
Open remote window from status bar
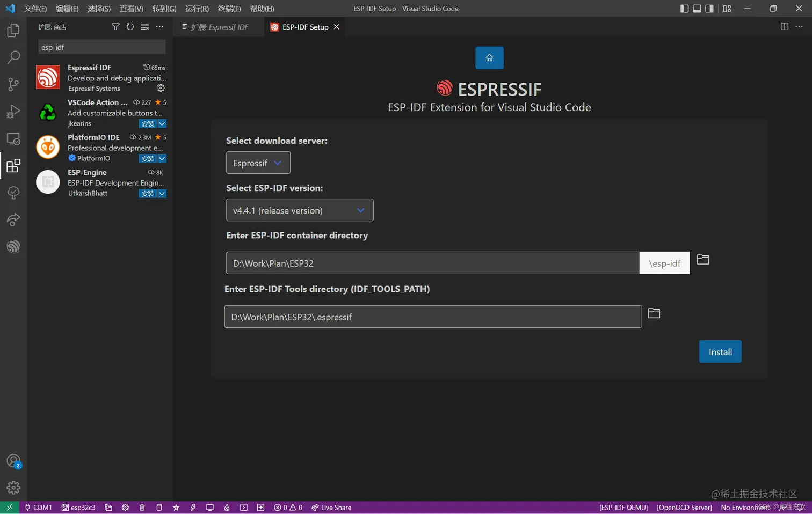click(x=10, y=508)
